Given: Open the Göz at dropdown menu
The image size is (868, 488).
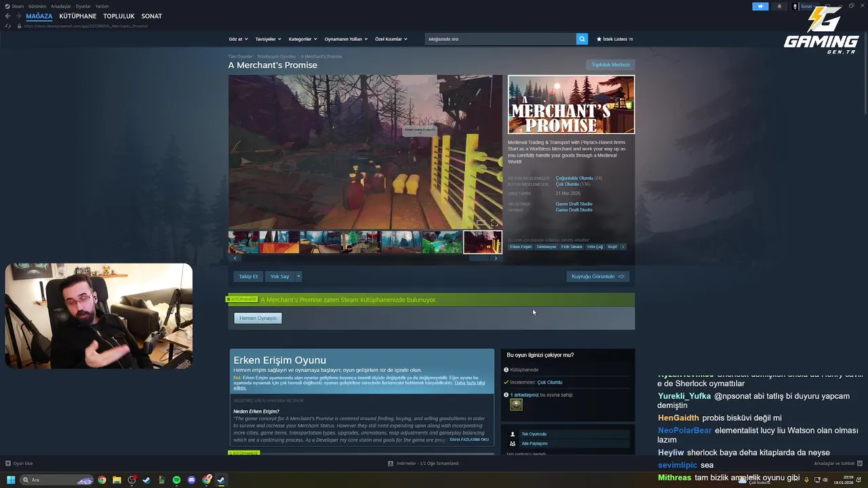Looking at the screenshot, I should [238, 39].
